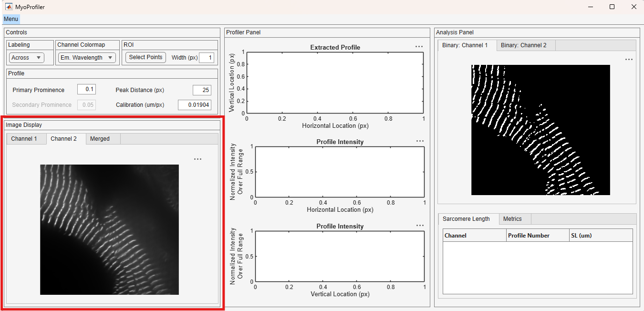
Task: Click the Primary Prominence value field
Action: tap(86, 90)
